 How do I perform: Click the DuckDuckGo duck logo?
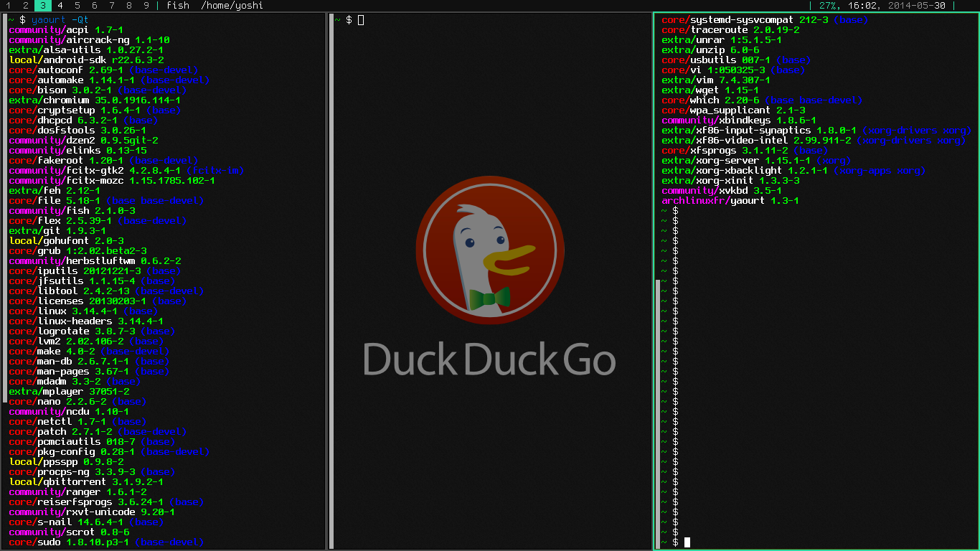click(x=489, y=250)
